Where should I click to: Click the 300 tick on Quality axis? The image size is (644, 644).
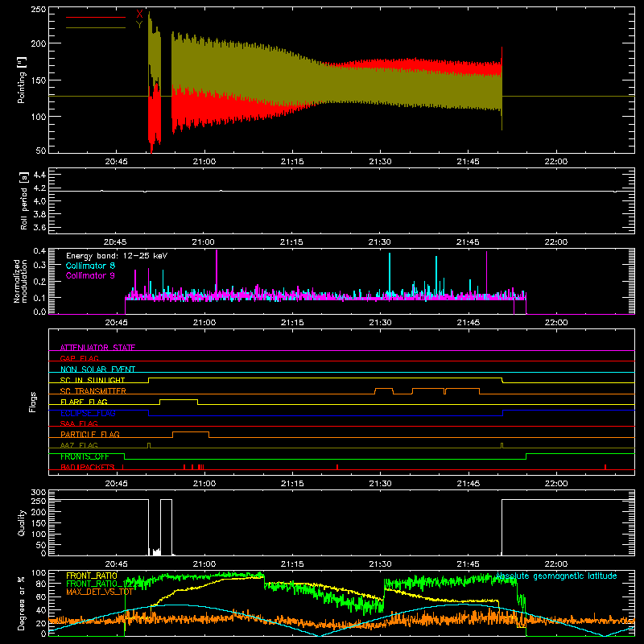(39, 493)
